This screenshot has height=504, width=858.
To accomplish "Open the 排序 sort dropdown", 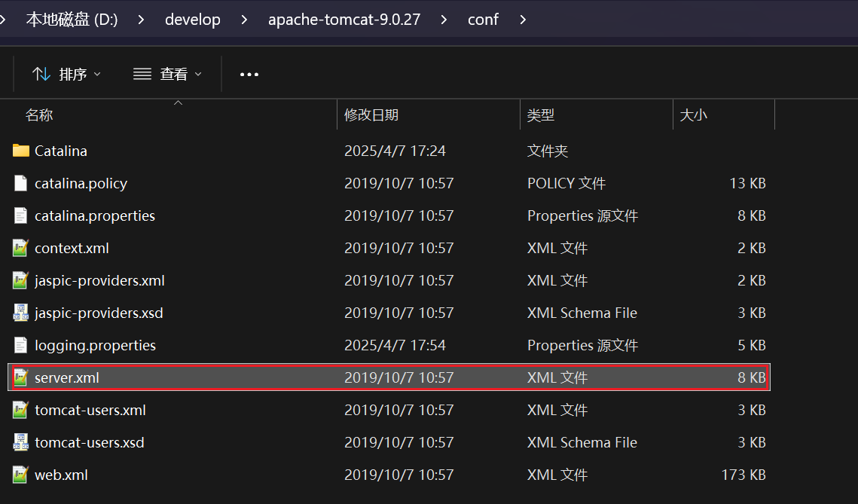I will 66,74.
